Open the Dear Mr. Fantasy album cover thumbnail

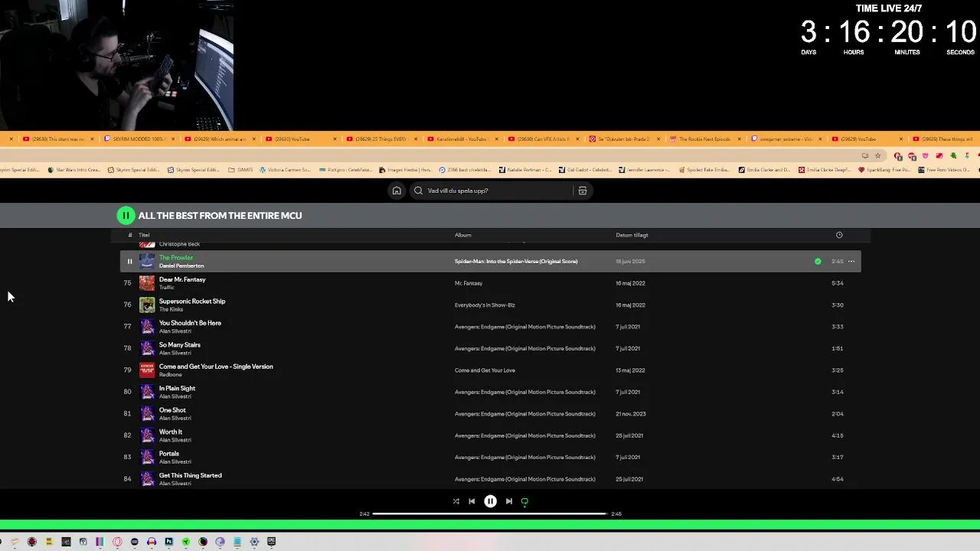click(147, 283)
